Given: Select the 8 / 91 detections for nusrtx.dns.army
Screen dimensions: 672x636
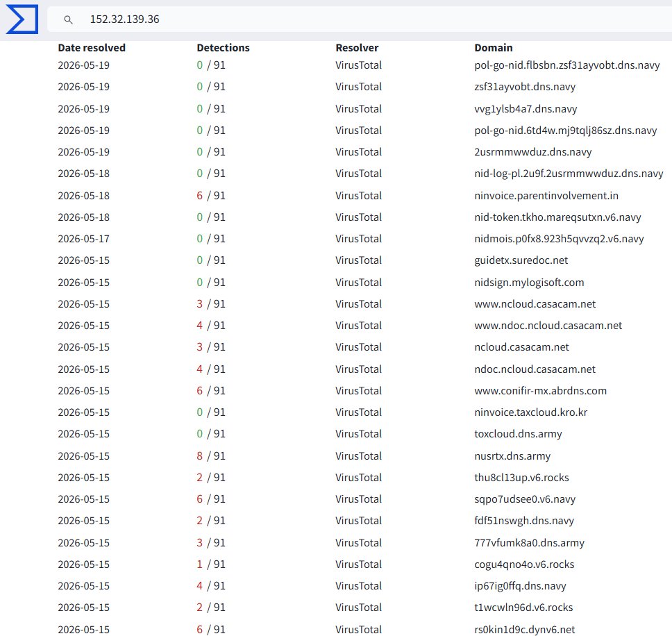Looking at the screenshot, I should coord(211,456).
